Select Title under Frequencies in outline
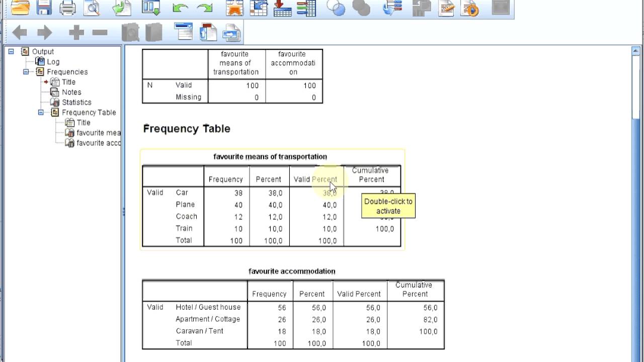The width and height of the screenshot is (644, 362). click(x=68, y=82)
